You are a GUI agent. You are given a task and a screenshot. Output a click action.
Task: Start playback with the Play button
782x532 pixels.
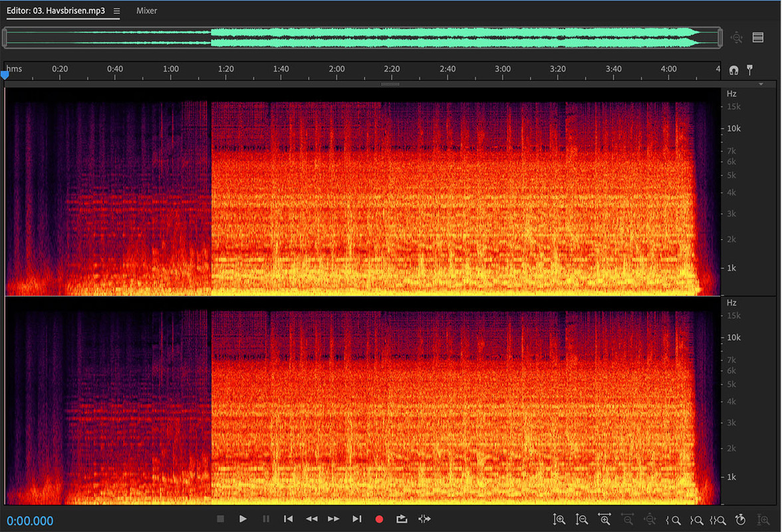[x=243, y=519]
